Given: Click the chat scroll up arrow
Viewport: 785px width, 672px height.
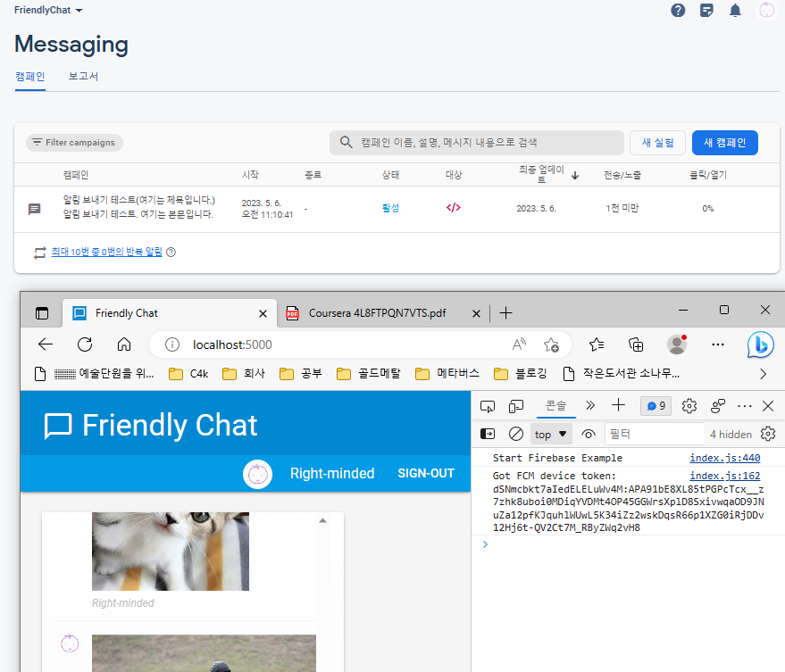Looking at the screenshot, I should click(322, 521).
